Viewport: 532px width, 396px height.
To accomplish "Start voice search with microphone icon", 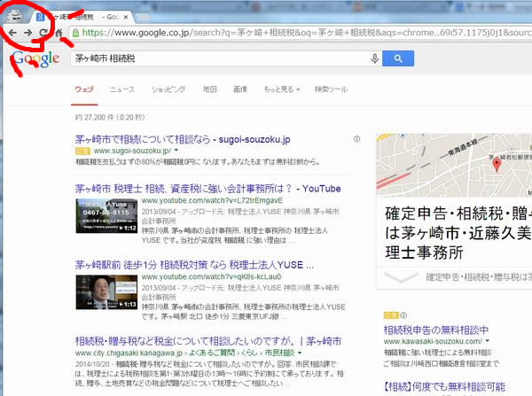I will (x=374, y=58).
